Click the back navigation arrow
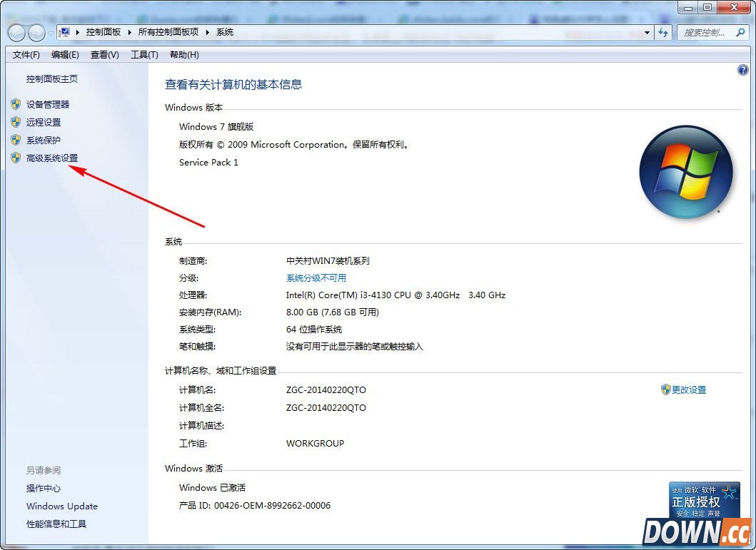This screenshot has height=550, width=756. click(x=16, y=32)
